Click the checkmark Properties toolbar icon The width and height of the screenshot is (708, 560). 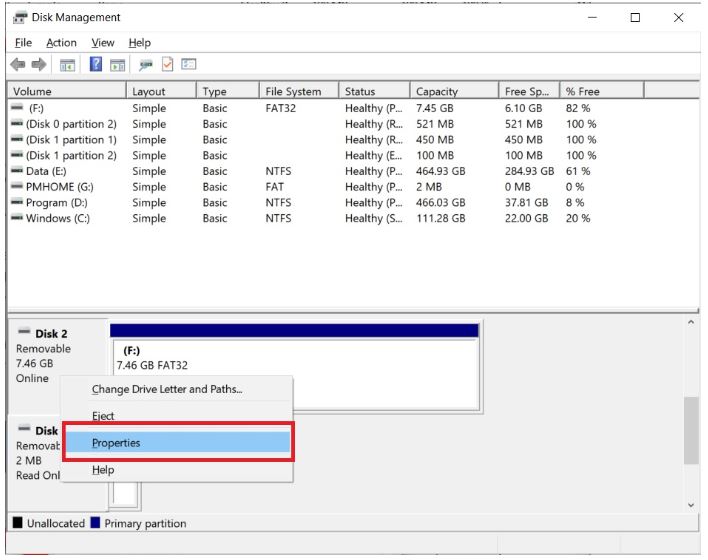click(168, 65)
